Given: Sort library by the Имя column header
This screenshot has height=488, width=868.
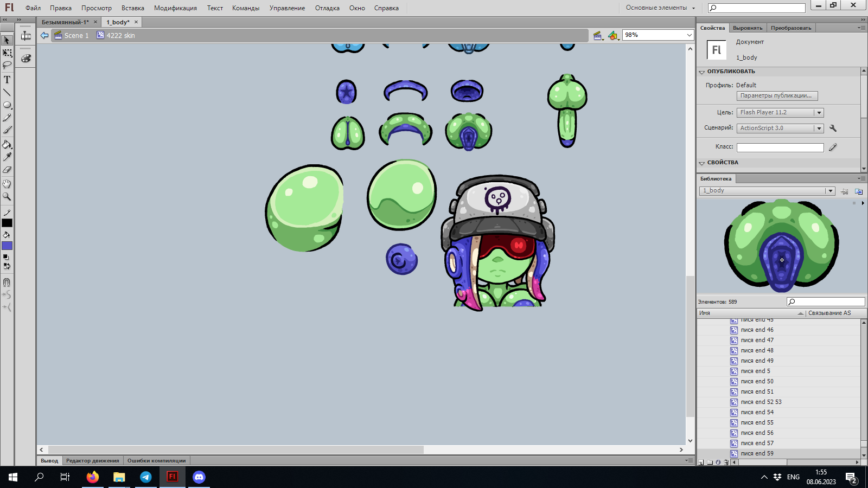Looking at the screenshot, I should pos(751,313).
